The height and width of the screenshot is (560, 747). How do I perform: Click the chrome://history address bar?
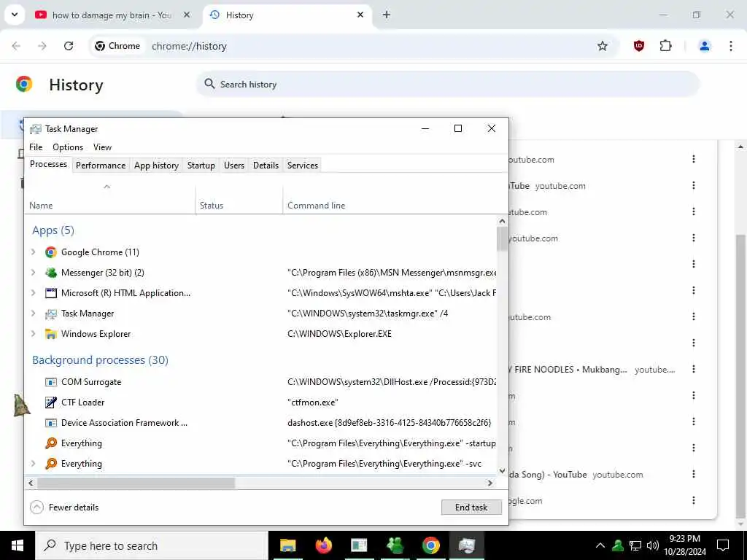coord(352,46)
